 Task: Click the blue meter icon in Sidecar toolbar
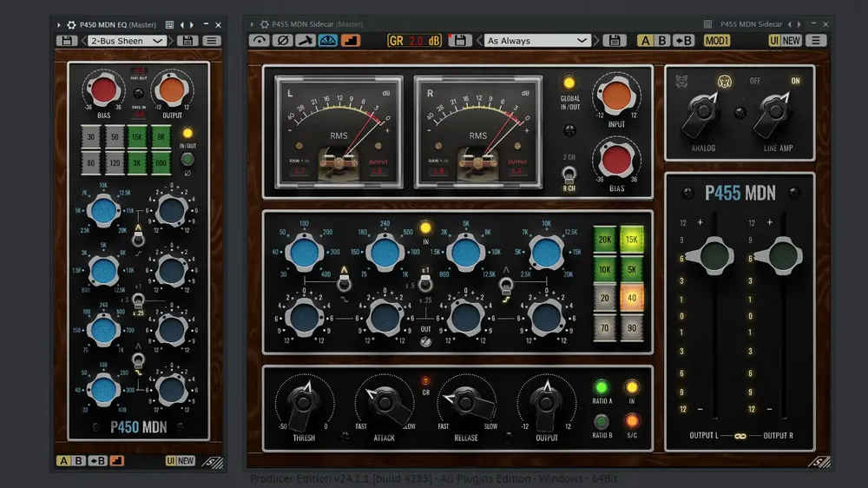(x=327, y=41)
